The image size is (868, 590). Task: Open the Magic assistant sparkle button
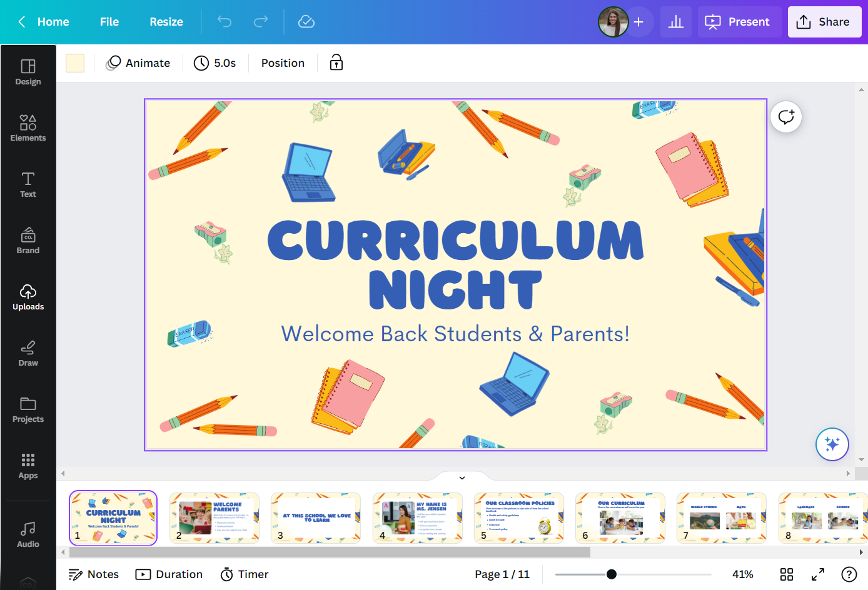(x=832, y=444)
